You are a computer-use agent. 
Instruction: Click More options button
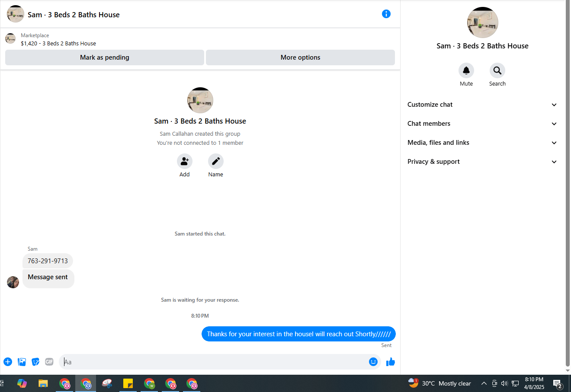300,57
